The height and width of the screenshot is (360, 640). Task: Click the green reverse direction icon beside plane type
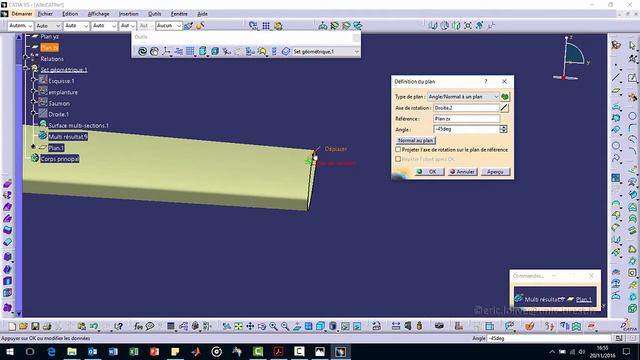pyautogui.click(x=505, y=97)
